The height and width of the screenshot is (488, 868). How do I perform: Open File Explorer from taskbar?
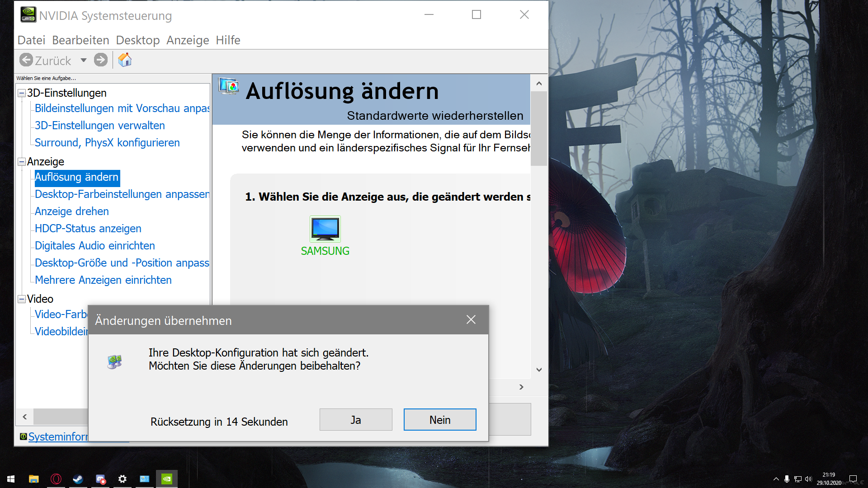point(34,479)
